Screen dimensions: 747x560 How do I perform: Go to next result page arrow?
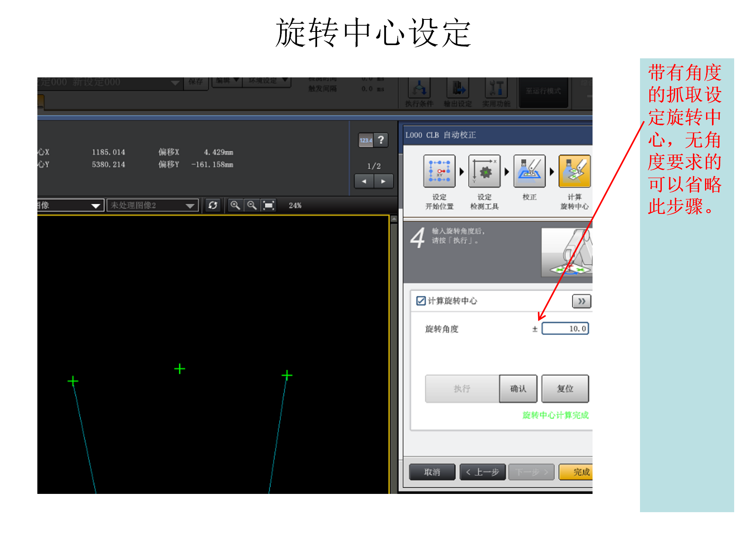click(x=384, y=181)
